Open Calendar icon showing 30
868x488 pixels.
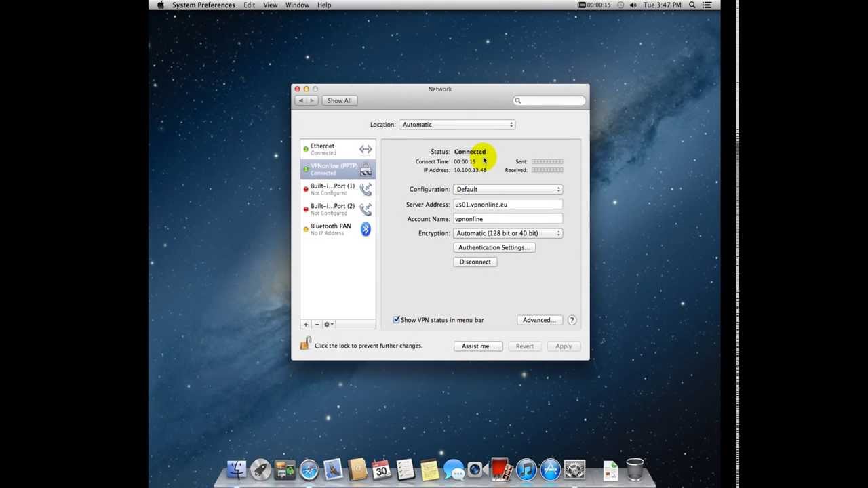[x=381, y=469]
